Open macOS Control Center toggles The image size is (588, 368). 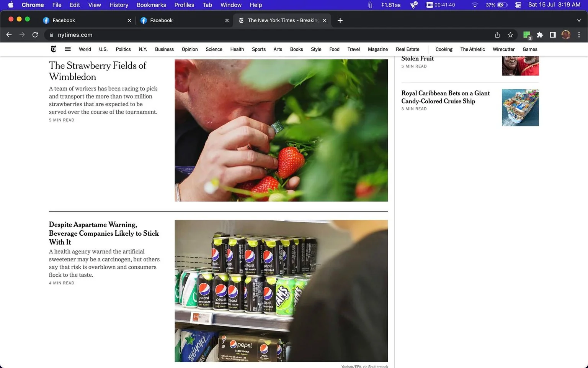point(518,5)
